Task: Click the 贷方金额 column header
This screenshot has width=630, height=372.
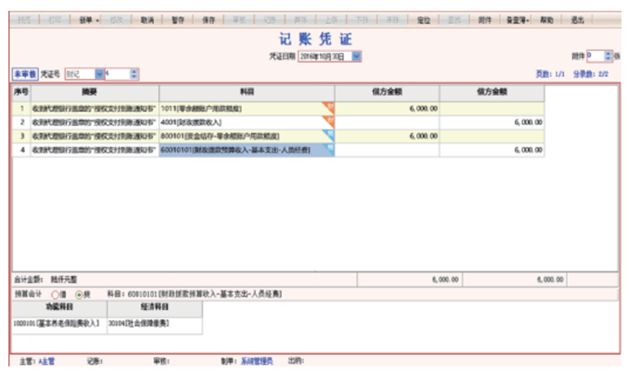Action: [492, 92]
